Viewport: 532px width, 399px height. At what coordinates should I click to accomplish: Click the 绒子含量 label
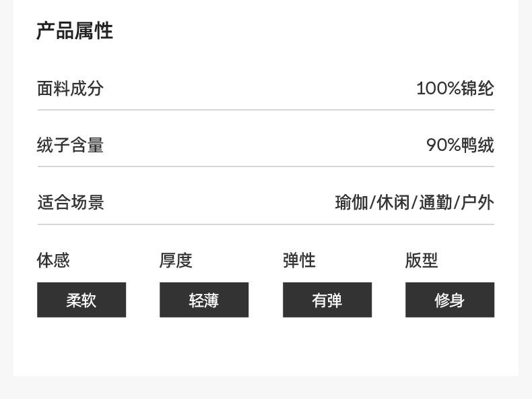coord(71,145)
